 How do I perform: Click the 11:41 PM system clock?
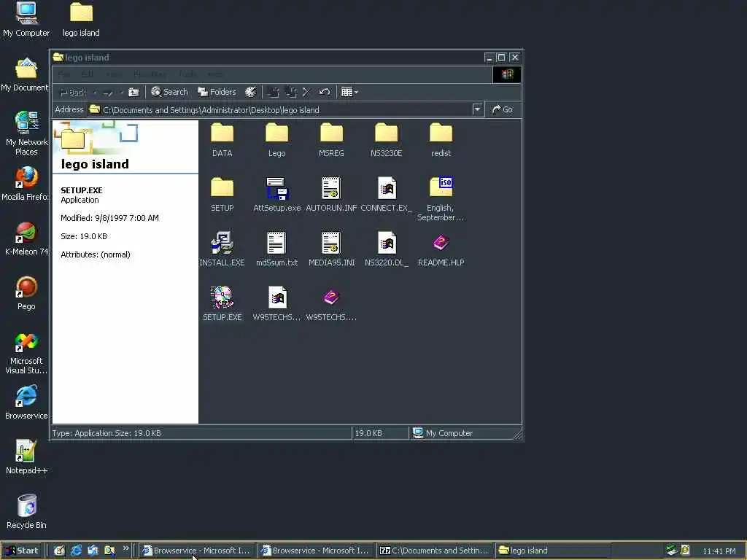pos(719,551)
